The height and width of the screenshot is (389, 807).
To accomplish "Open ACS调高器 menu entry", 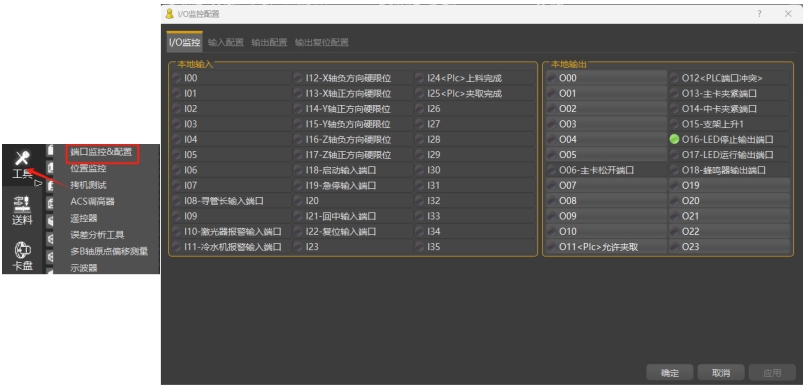I will click(93, 202).
